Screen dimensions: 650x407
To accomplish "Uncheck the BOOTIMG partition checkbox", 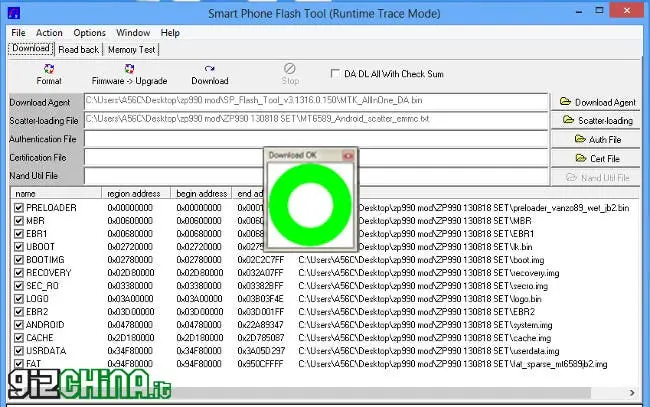I will click(19, 260).
